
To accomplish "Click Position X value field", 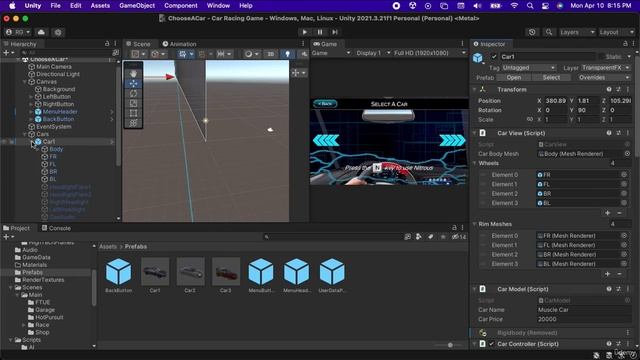I will (x=556, y=101).
